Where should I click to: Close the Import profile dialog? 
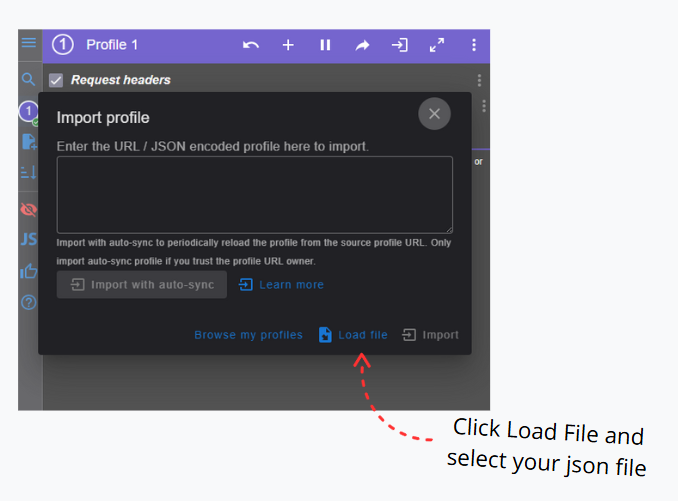pyautogui.click(x=434, y=114)
